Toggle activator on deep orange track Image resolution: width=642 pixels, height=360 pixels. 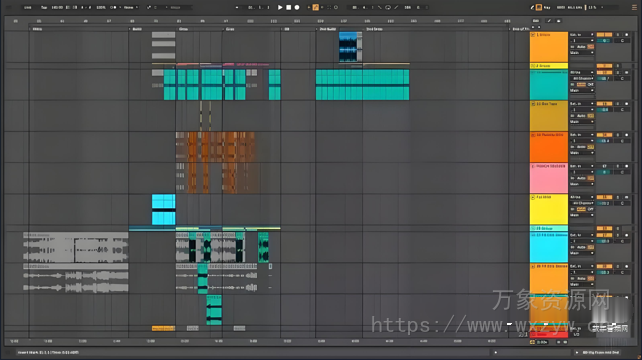(x=604, y=135)
